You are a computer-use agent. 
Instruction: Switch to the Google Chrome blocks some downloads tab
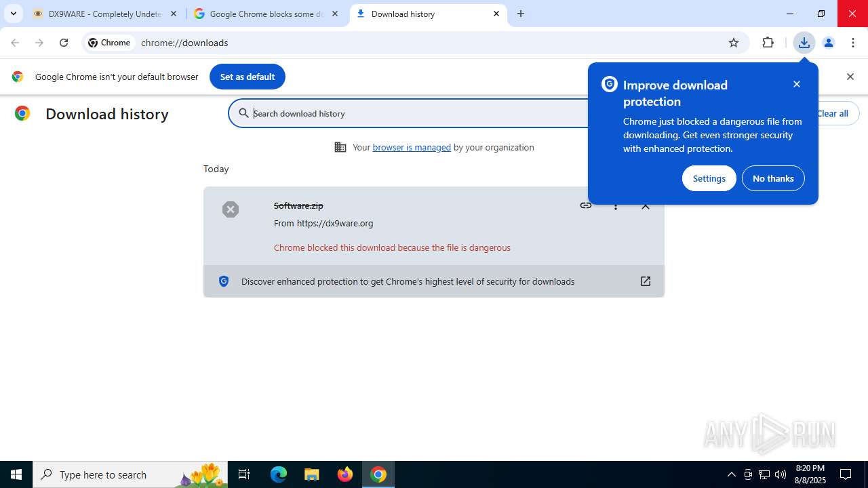click(x=267, y=14)
